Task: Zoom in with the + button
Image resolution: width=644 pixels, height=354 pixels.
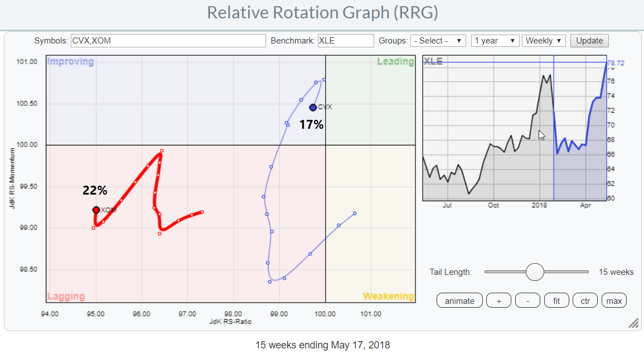Action: (x=498, y=300)
